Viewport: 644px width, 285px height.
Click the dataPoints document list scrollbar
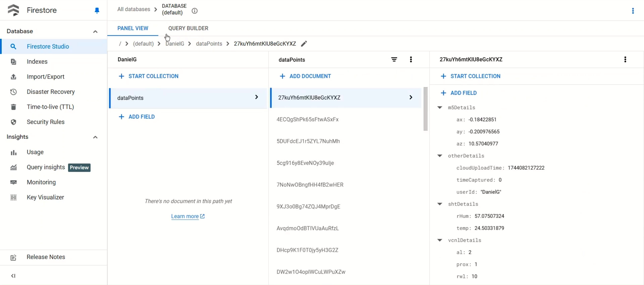(x=425, y=109)
